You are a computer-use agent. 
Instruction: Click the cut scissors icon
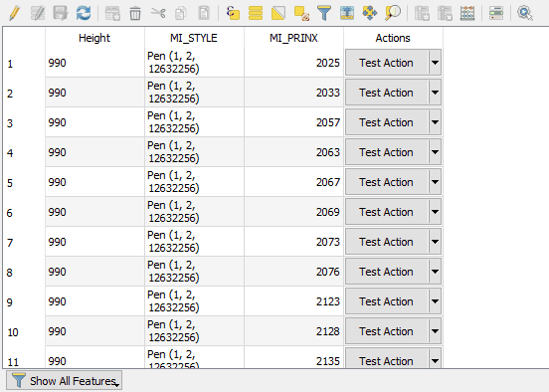pos(158,13)
